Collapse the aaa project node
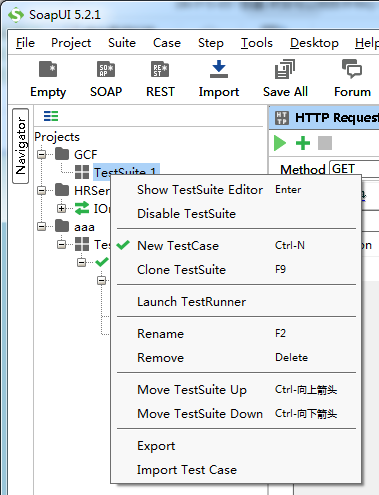This screenshot has height=495, width=379. point(42,226)
